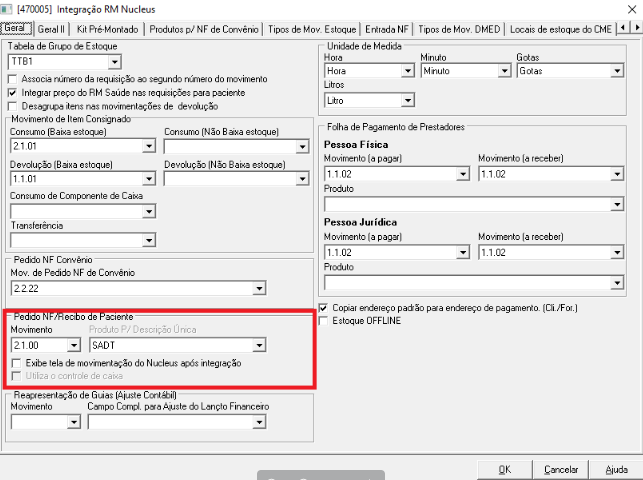Close the Integração RM Nucleus window
This screenshot has height=480, width=643.
[x=632, y=9]
